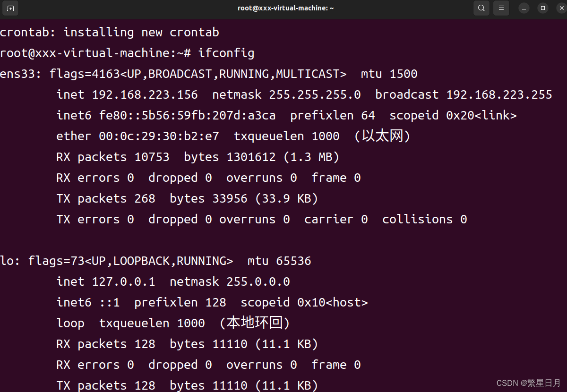Click 'flags=73<UP,LOOPBACK,RUNNING>' text
Viewport: 567px width, 392px height.
coord(131,261)
